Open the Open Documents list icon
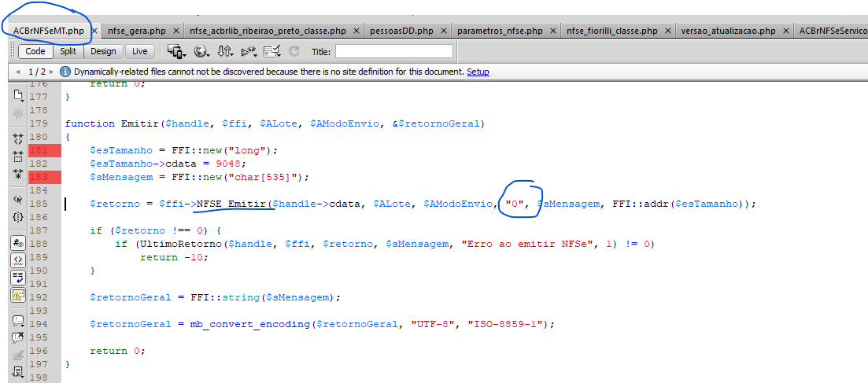 18,96
